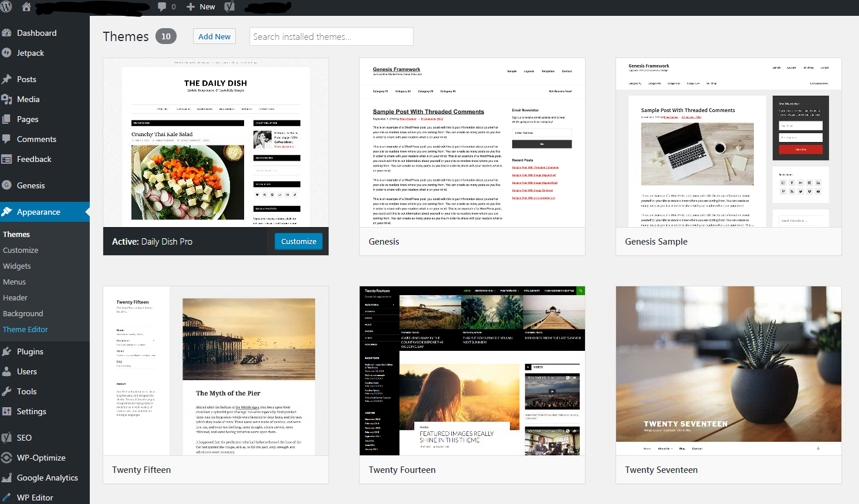
Task: Open the Theme Editor submenu item
Action: point(25,329)
